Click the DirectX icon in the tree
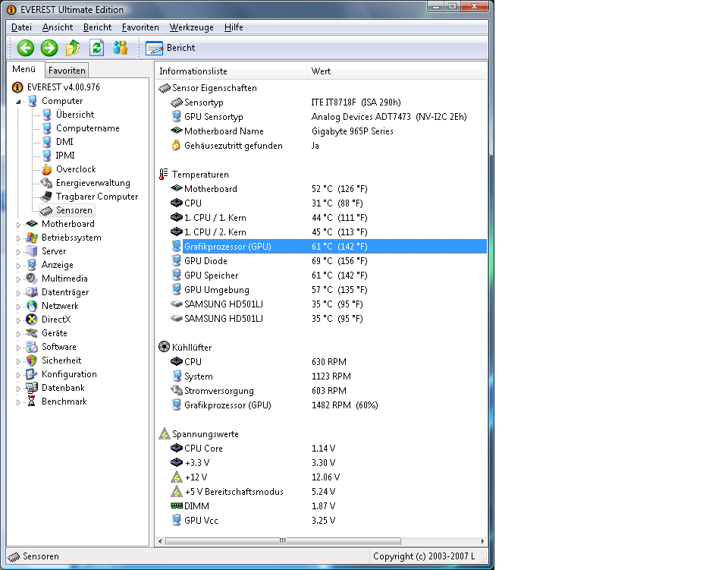 tap(32, 320)
